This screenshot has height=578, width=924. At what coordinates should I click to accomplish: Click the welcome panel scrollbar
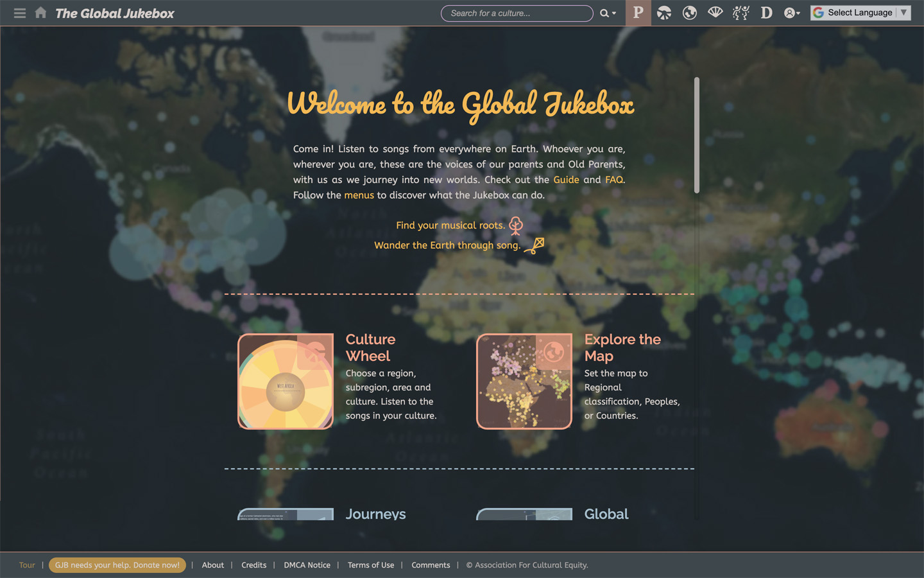(x=696, y=136)
